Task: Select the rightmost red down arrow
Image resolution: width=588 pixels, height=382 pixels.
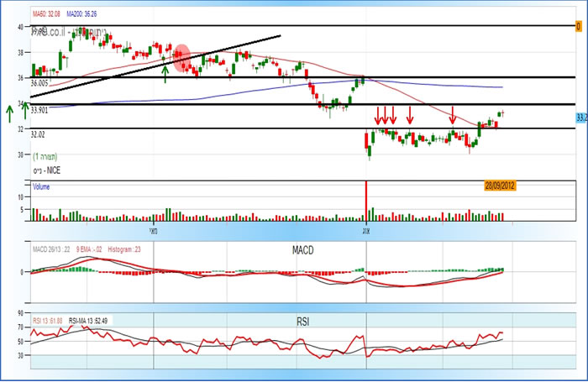Action: [453, 114]
